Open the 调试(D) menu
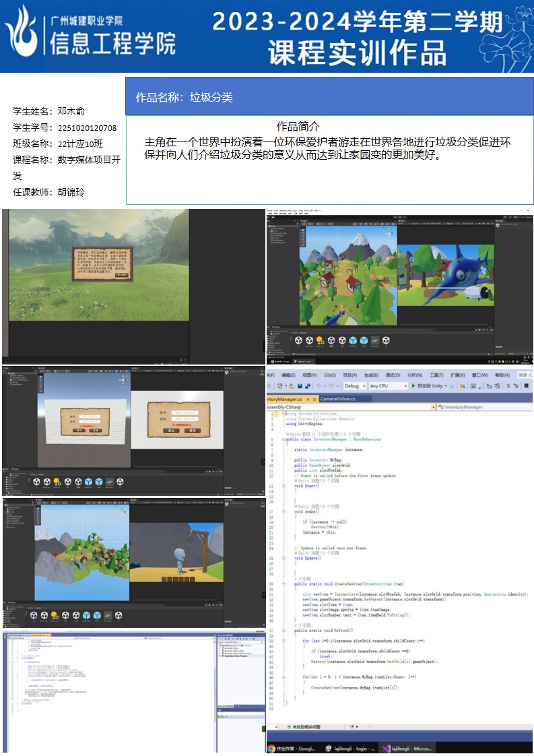The height and width of the screenshot is (756, 534). coord(393,375)
